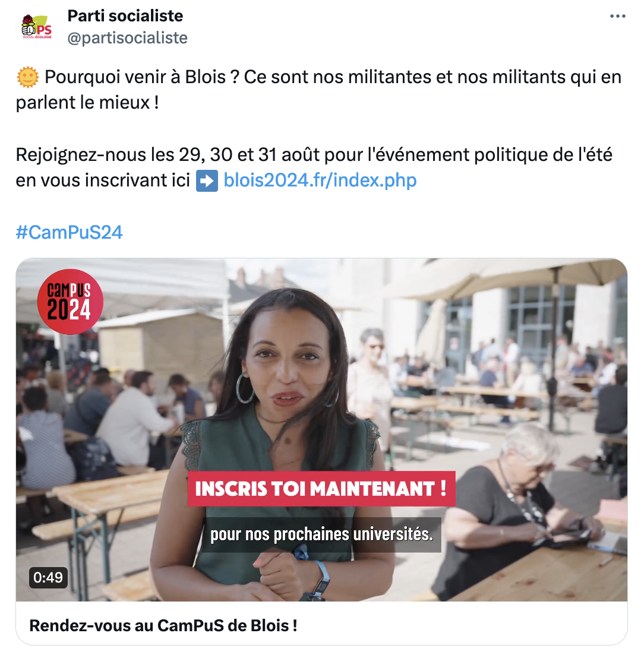Click the INSCRIS TOI MAINTENANT red banner
The image size is (644, 652).
pyautogui.click(x=321, y=489)
